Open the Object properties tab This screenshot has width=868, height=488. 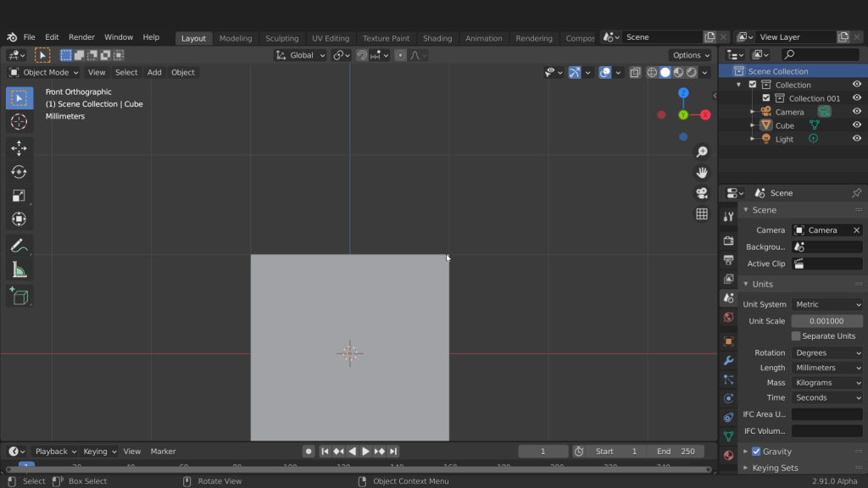(728, 341)
